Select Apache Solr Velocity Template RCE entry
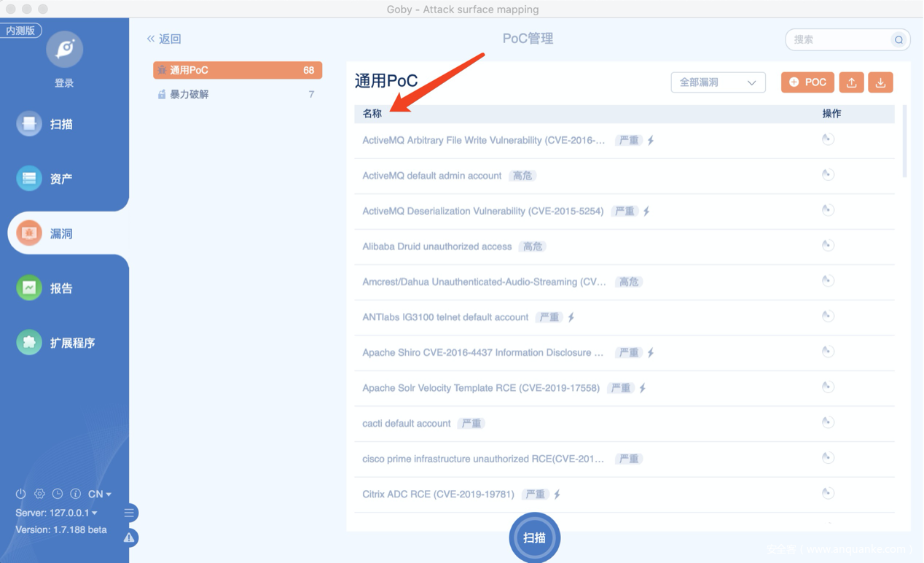924x563 pixels. [x=481, y=388]
